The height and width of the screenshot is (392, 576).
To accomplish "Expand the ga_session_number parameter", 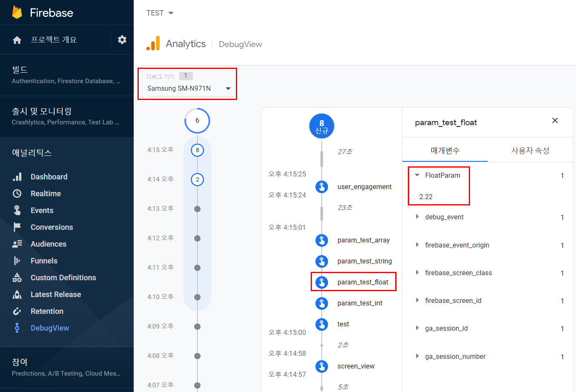I will 417,356.
